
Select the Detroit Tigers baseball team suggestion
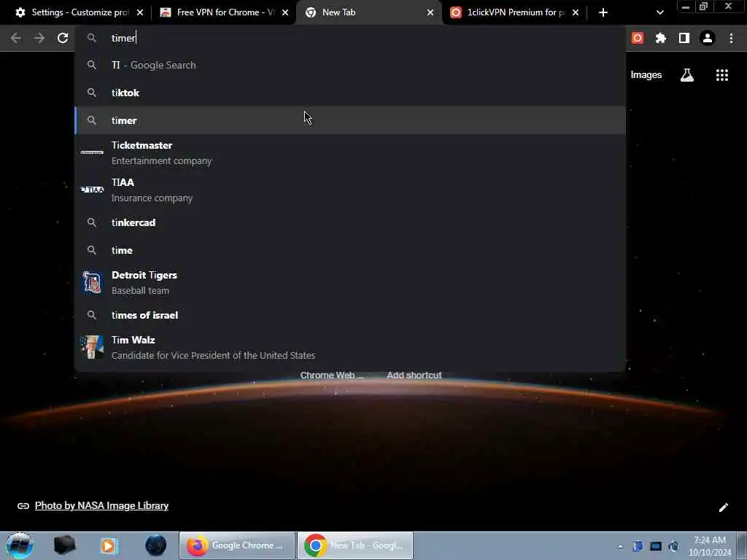click(x=350, y=282)
